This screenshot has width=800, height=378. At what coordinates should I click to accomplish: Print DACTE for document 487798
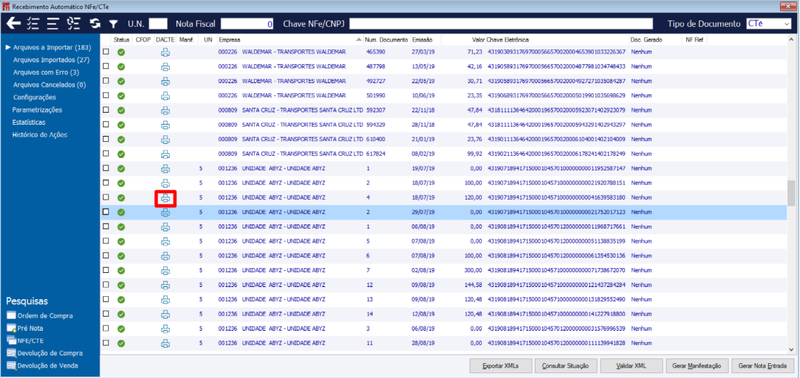pos(165,66)
